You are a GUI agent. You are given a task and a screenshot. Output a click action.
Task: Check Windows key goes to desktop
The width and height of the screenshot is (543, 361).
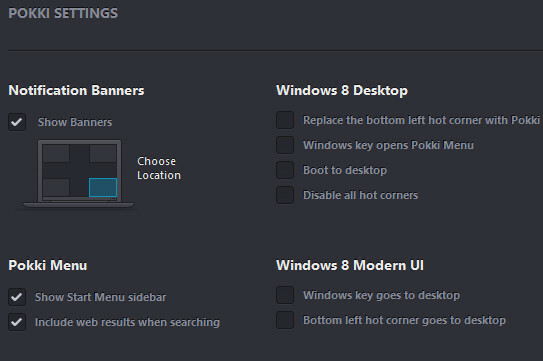click(285, 295)
